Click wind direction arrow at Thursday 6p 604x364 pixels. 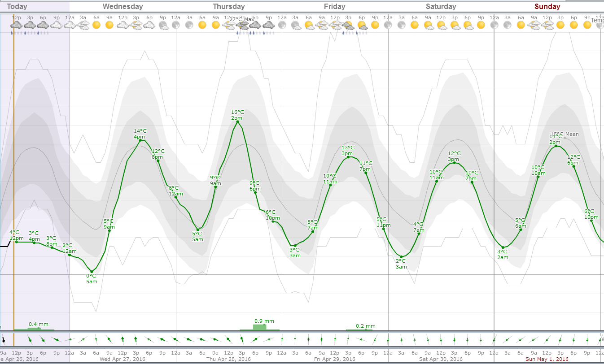click(x=255, y=339)
